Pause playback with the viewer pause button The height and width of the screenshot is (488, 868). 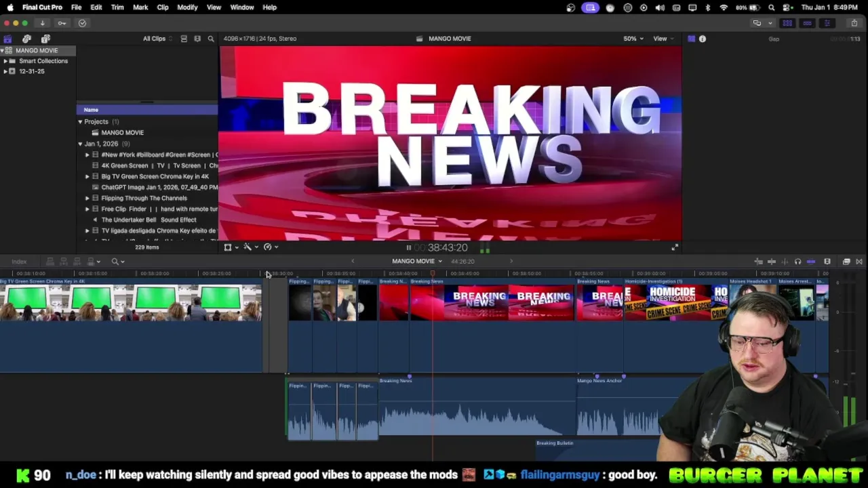tap(408, 247)
